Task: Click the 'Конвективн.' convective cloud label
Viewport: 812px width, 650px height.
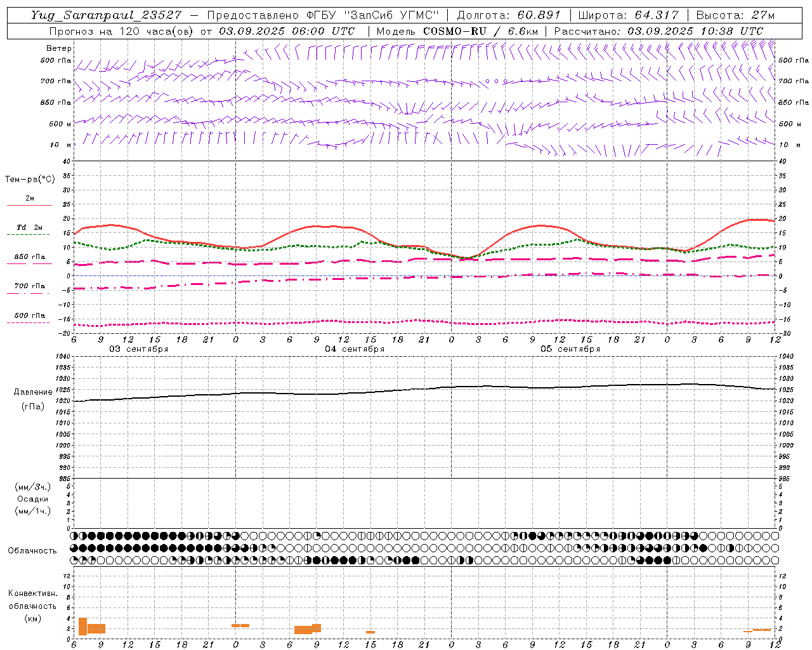Action: [33, 594]
